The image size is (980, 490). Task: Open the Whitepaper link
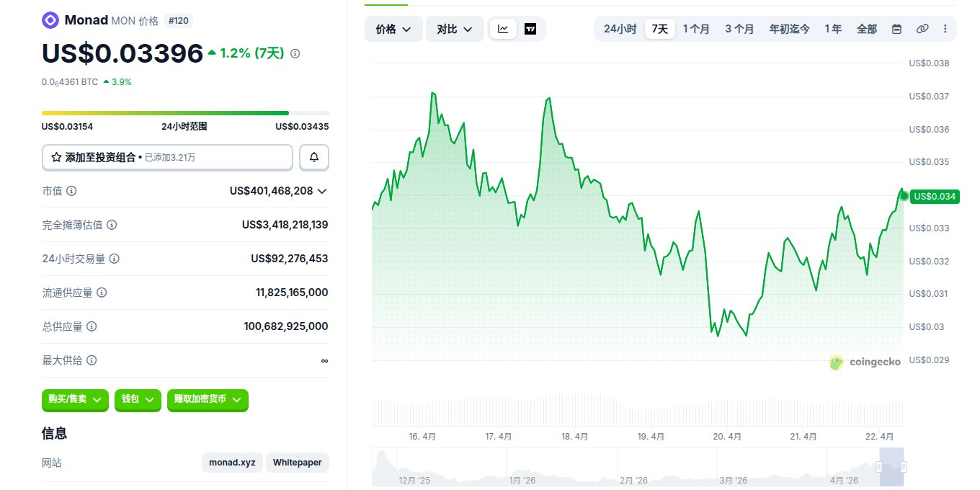298,463
